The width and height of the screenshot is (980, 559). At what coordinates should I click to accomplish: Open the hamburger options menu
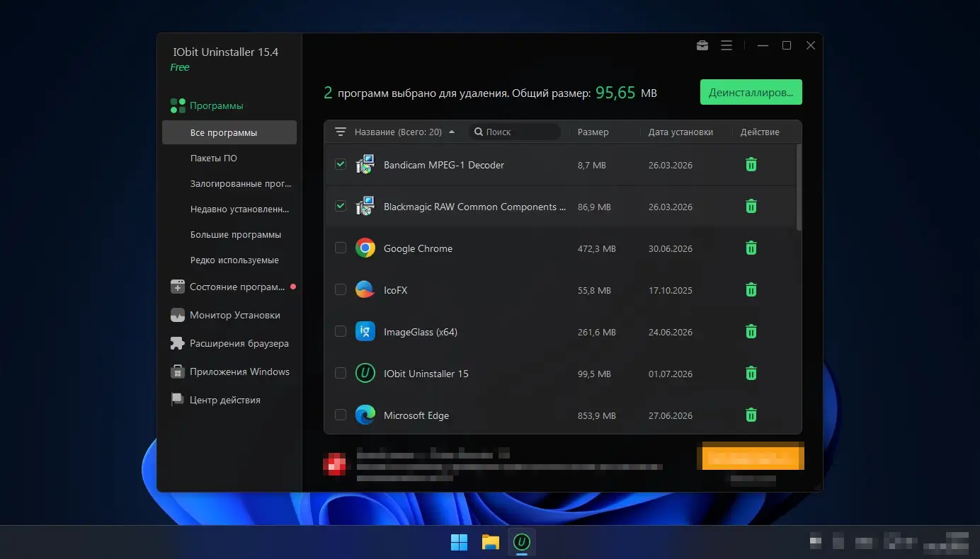727,45
